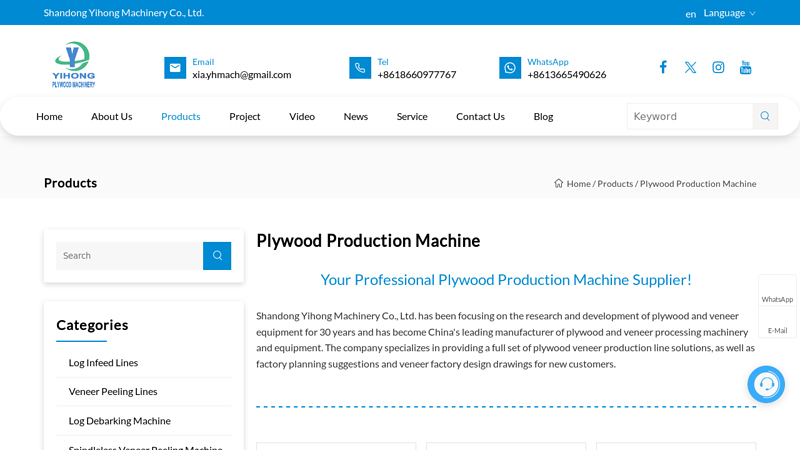This screenshot has height=450, width=800.
Task: Click the blue email envelope icon
Action: tap(175, 68)
